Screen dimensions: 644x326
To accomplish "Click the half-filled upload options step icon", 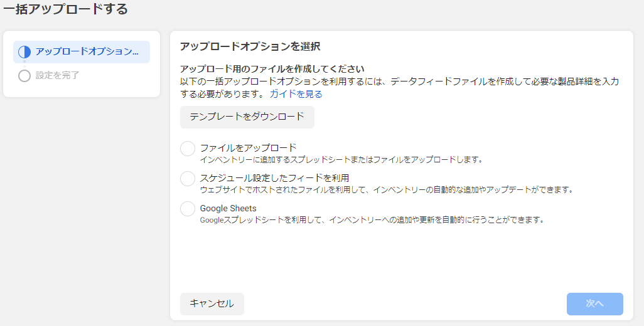I will coord(24,52).
